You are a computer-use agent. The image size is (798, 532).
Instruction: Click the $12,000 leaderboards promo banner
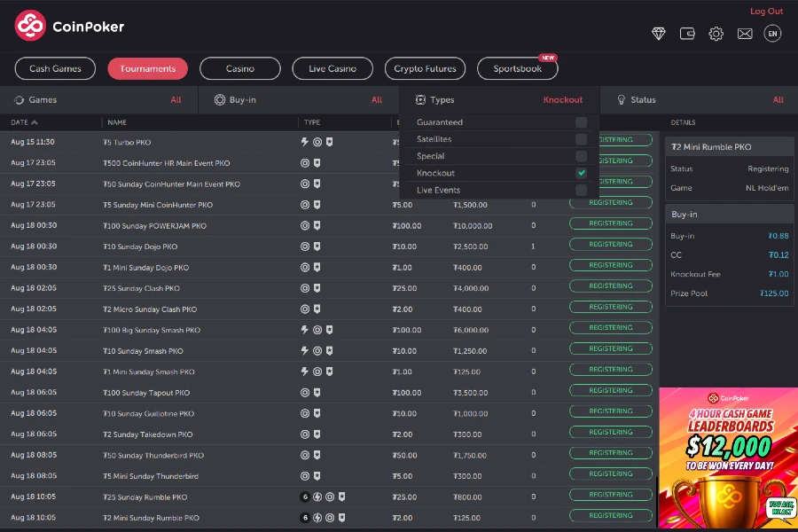727,457
